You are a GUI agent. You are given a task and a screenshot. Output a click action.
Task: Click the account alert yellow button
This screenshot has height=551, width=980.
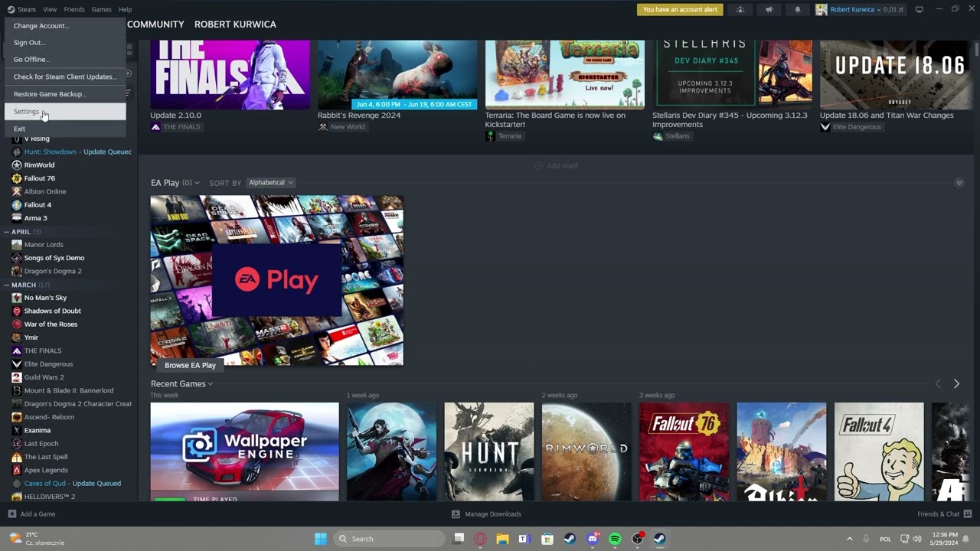point(679,9)
